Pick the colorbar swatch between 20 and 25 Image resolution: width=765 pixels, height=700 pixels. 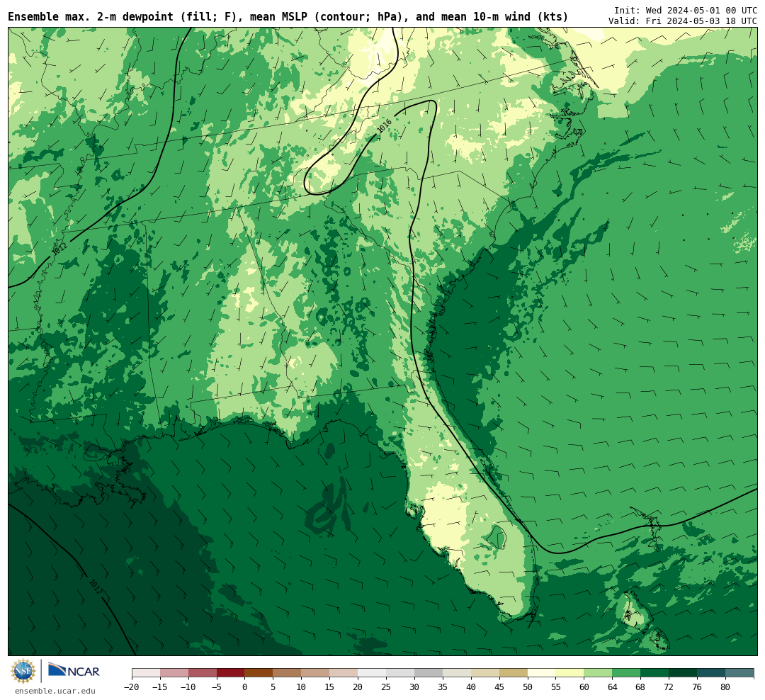(373, 673)
